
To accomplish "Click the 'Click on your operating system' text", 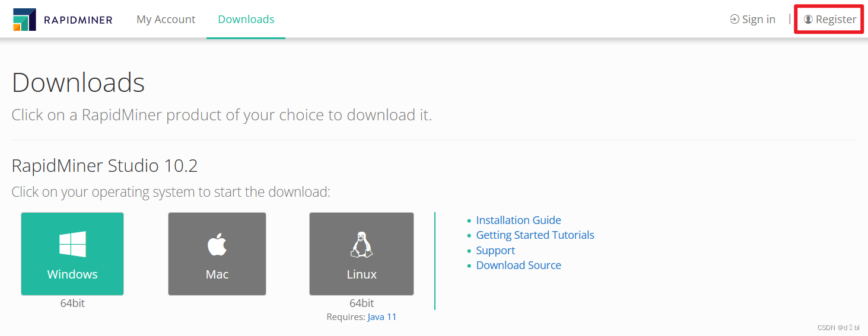I will click(171, 192).
